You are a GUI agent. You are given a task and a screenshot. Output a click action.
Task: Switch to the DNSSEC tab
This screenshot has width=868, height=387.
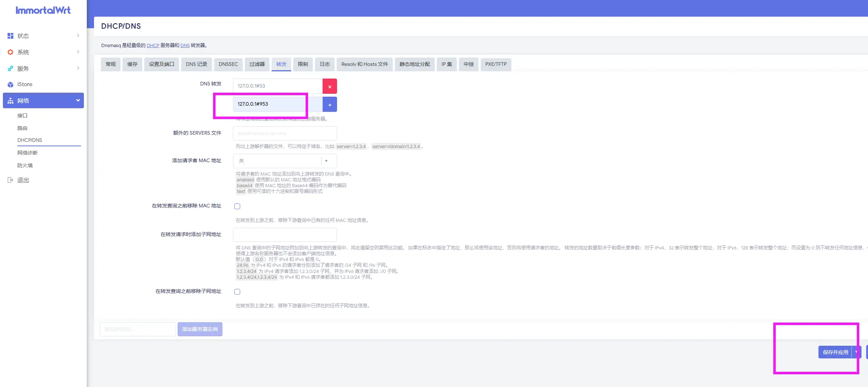(x=228, y=64)
